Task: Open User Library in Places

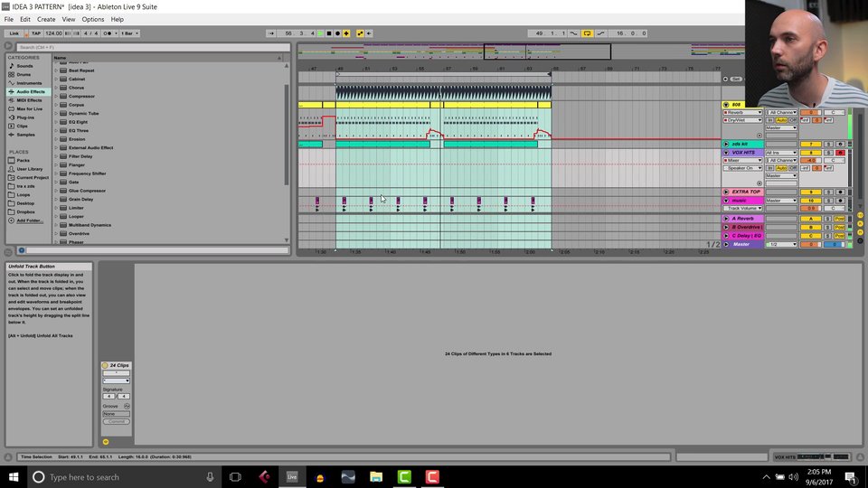Action: (x=29, y=169)
